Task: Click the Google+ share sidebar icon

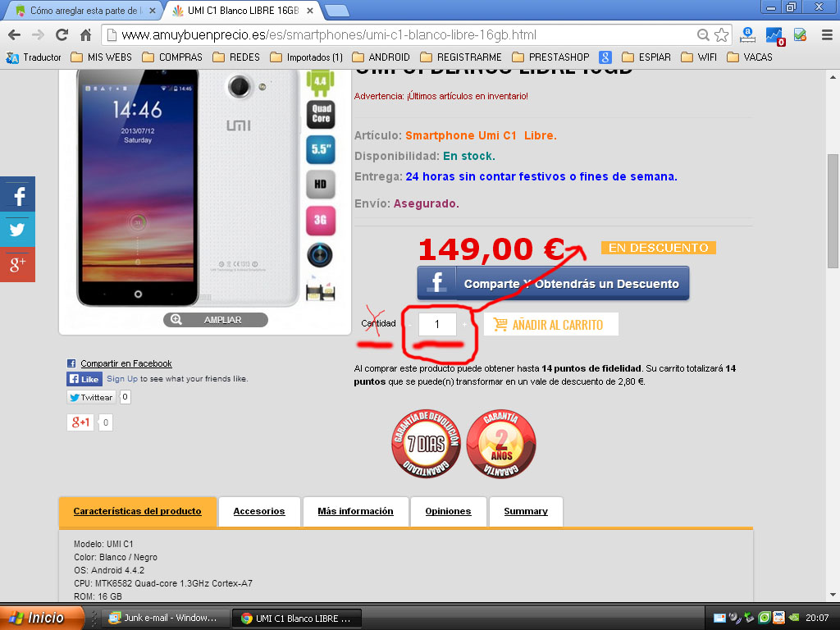Action: pyautogui.click(x=18, y=264)
